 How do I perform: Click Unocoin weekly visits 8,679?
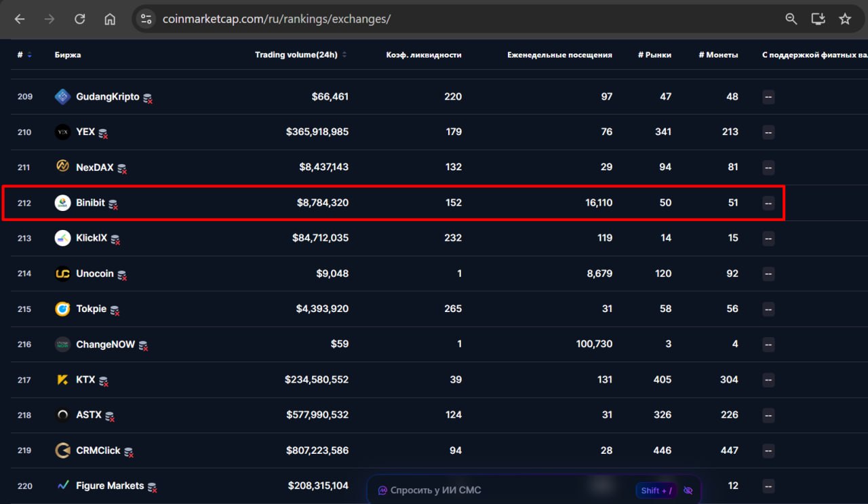pyautogui.click(x=600, y=273)
